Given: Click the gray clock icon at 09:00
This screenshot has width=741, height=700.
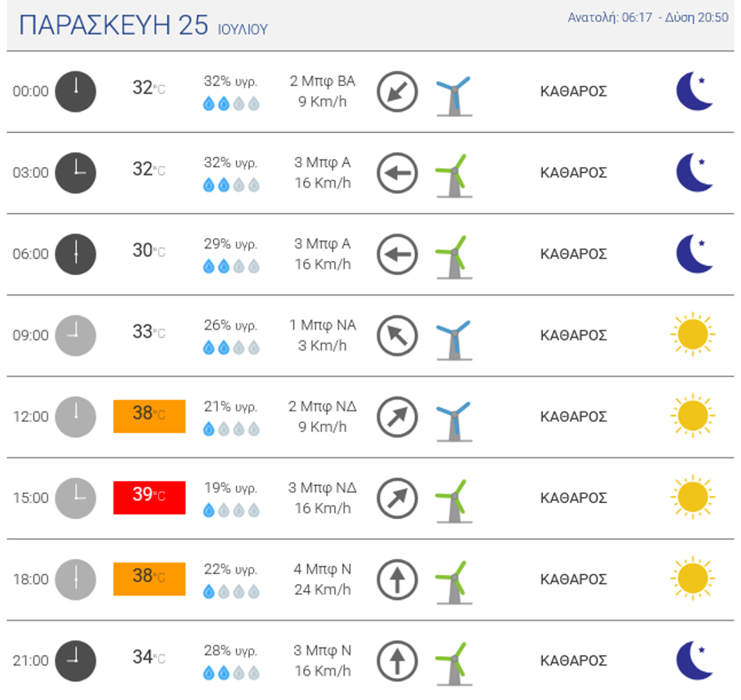Looking at the screenshot, I should [x=76, y=335].
